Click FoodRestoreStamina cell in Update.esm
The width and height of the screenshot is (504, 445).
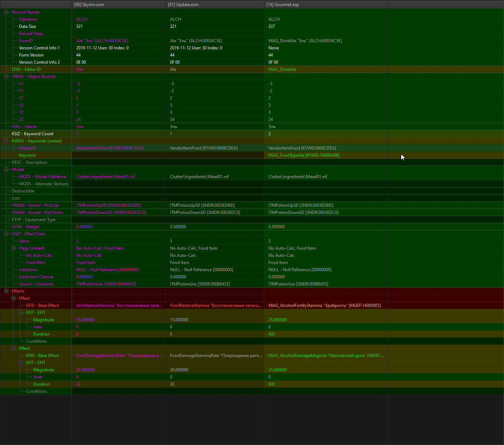pos(215,305)
